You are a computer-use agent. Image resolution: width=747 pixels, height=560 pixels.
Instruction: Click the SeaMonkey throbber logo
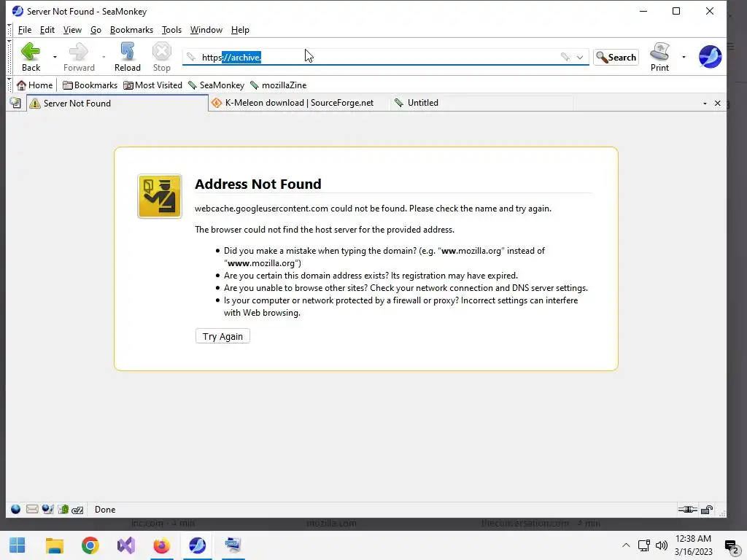point(710,57)
